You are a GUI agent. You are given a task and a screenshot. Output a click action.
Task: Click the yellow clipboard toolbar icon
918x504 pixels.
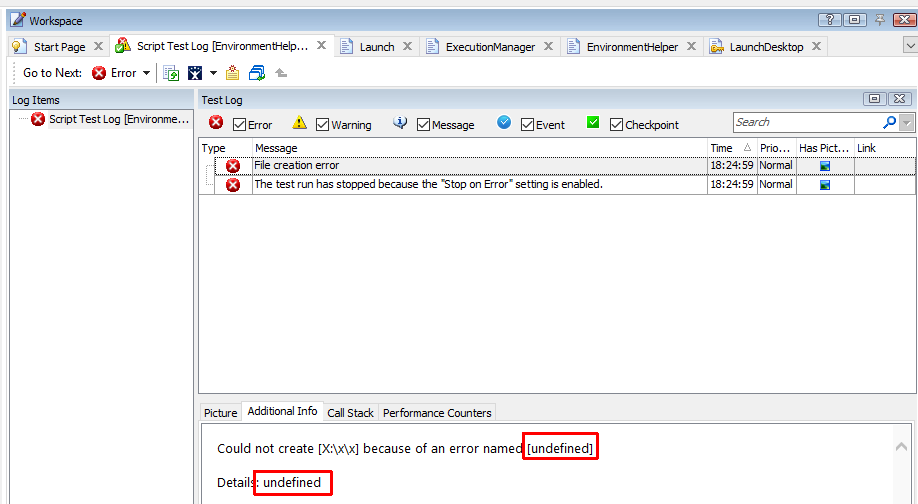[x=232, y=73]
